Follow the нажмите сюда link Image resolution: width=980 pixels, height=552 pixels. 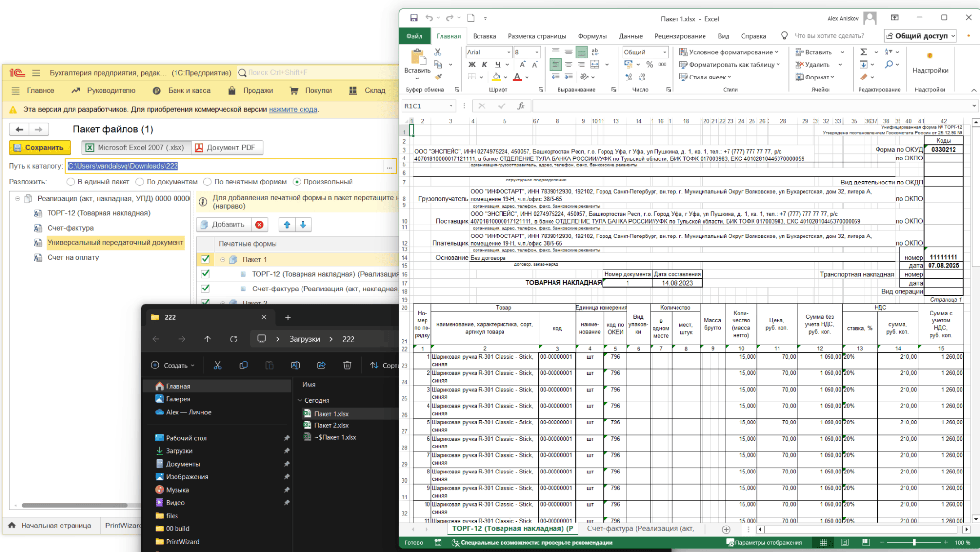[x=293, y=110]
